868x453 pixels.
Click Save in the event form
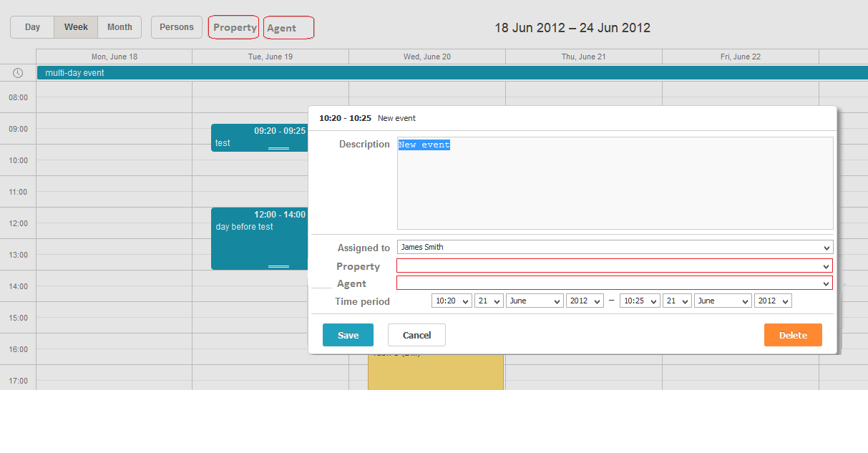(x=348, y=335)
